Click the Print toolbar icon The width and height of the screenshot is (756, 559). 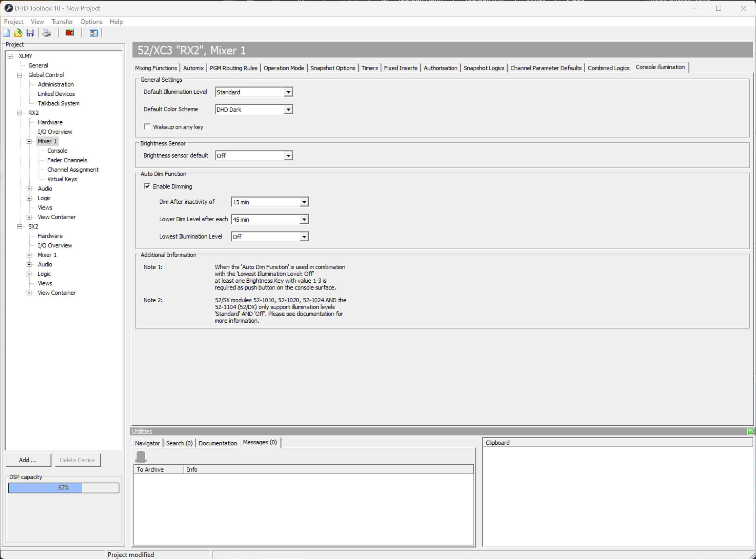point(47,33)
